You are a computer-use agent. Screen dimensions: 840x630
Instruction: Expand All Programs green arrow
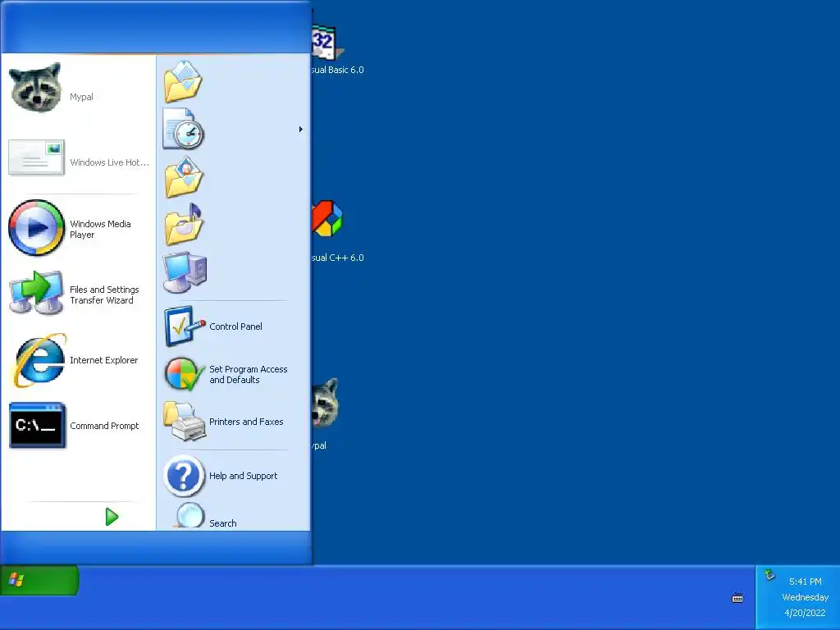[x=112, y=517]
